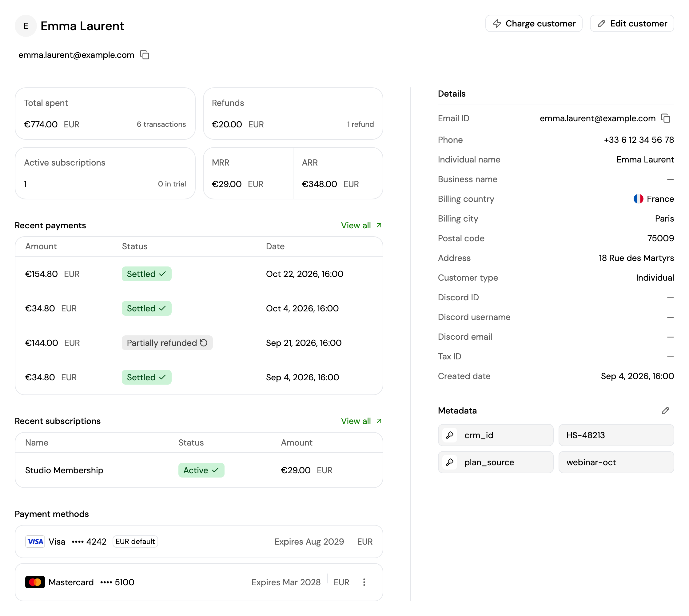
Task: Click the crm_id metadata key field
Action: pyautogui.click(x=496, y=435)
